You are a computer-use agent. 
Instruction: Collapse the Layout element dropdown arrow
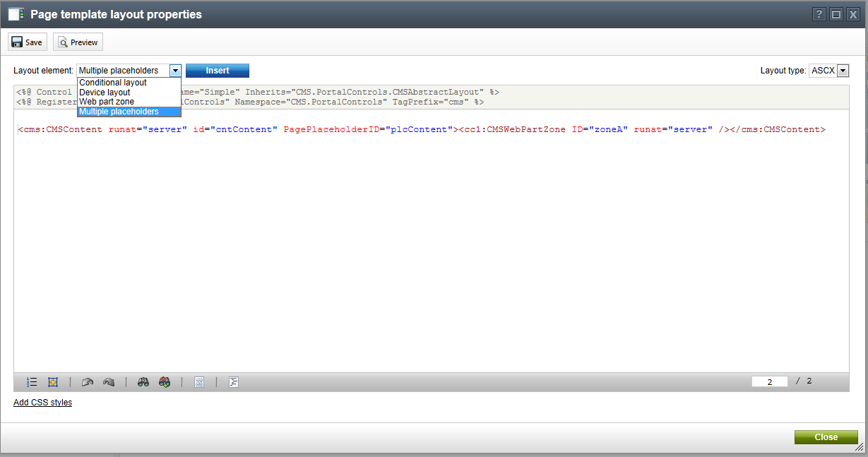(175, 71)
